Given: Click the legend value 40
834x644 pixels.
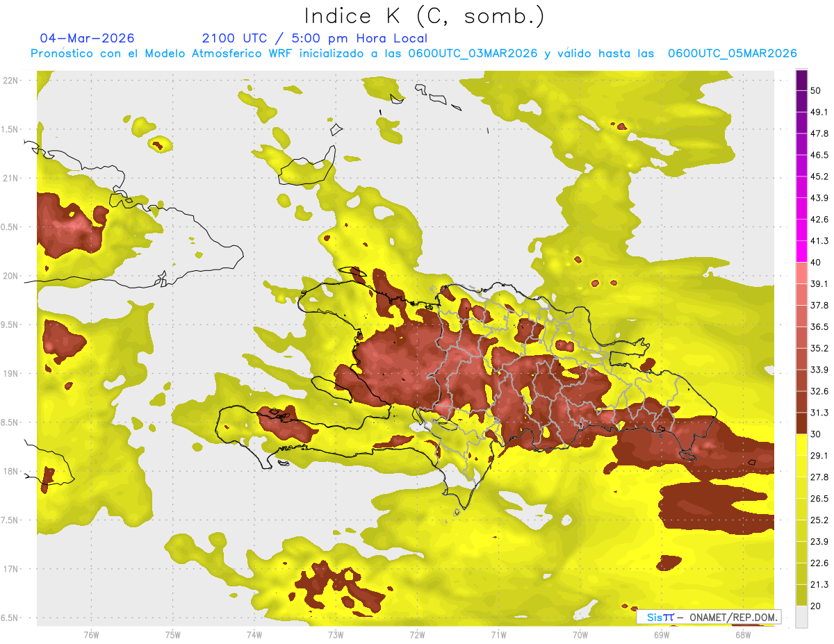Looking at the screenshot, I should 816,263.
